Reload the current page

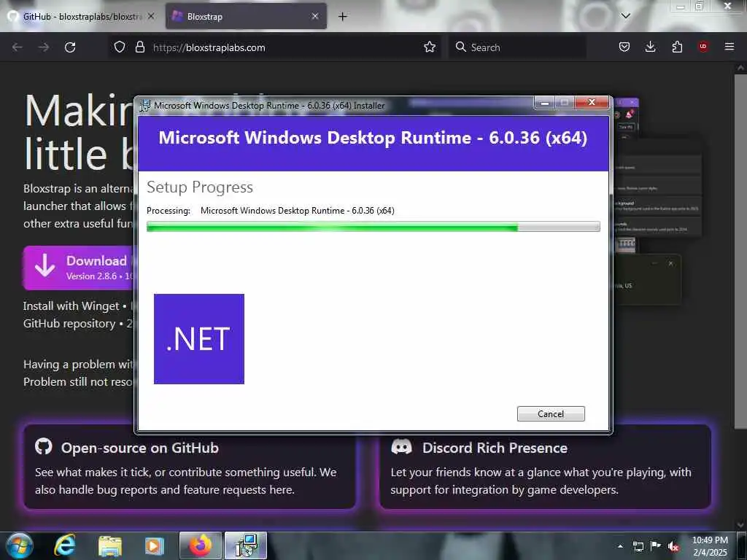tap(70, 47)
